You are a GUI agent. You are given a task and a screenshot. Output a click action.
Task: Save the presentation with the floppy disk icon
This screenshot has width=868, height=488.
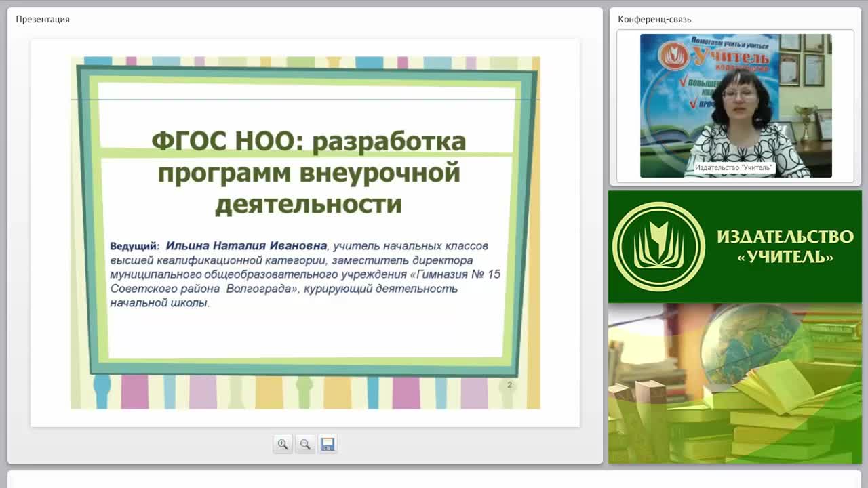328,445
